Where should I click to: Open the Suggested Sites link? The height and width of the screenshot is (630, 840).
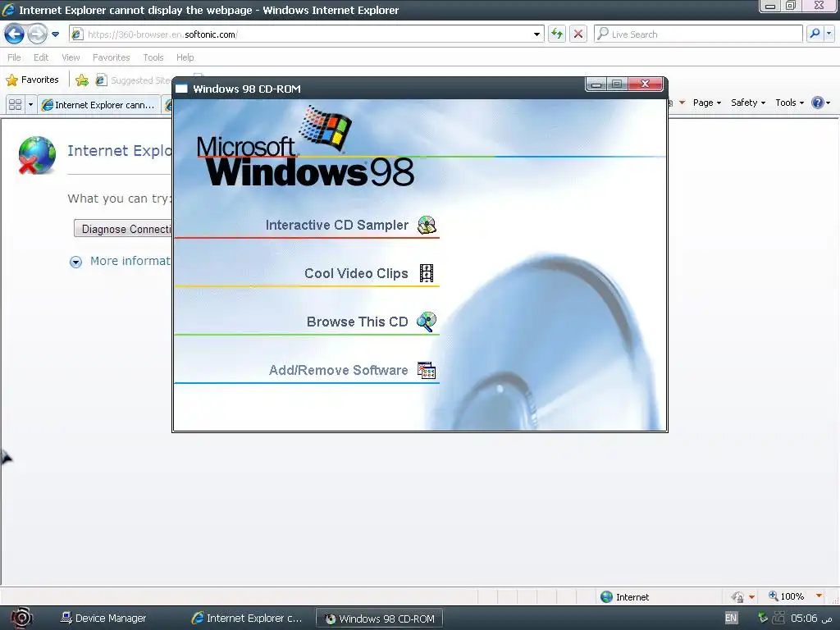point(134,80)
